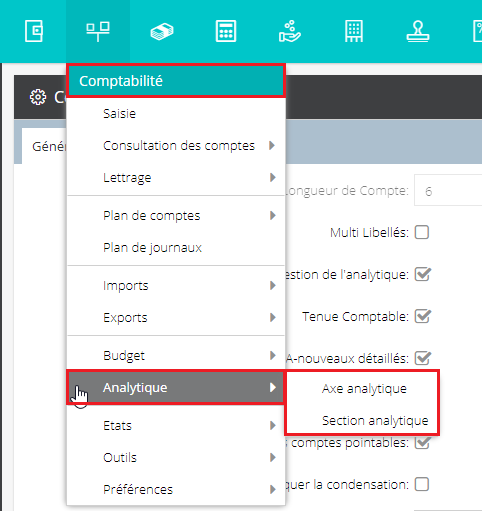Open the hand with coins icon
The width and height of the screenshot is (482, 511).
click(290, 31)
